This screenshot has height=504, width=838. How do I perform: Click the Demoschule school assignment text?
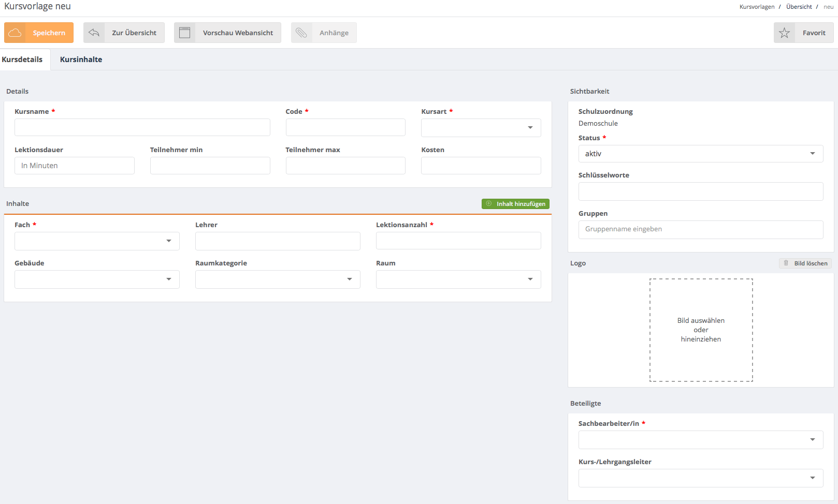(x=598, y=124)
